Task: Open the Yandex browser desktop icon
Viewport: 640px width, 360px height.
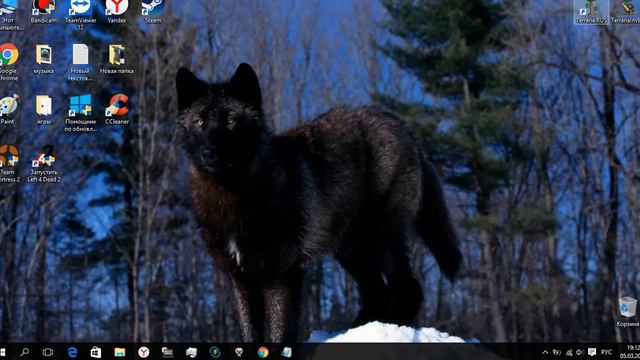Action: [117, 11]
